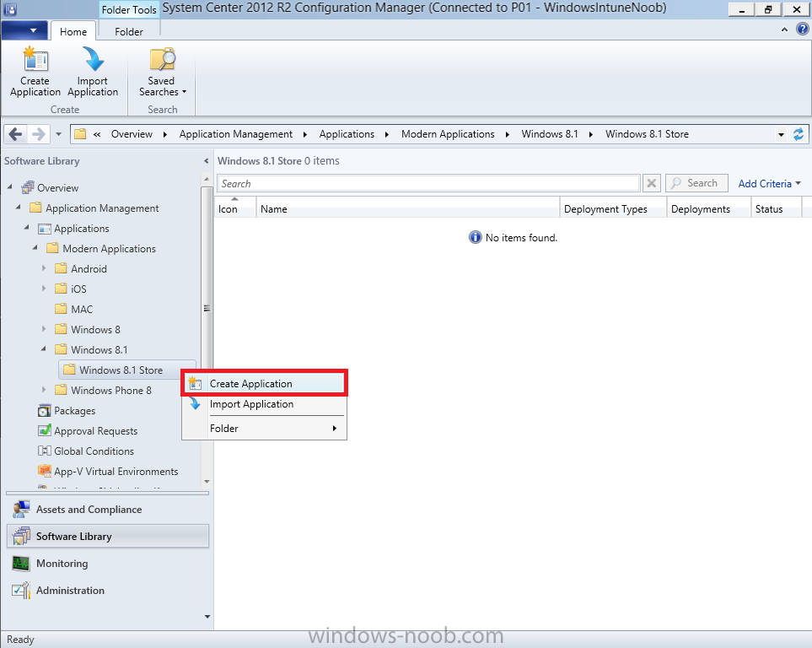Open Packages node in tree

point(74,411)
